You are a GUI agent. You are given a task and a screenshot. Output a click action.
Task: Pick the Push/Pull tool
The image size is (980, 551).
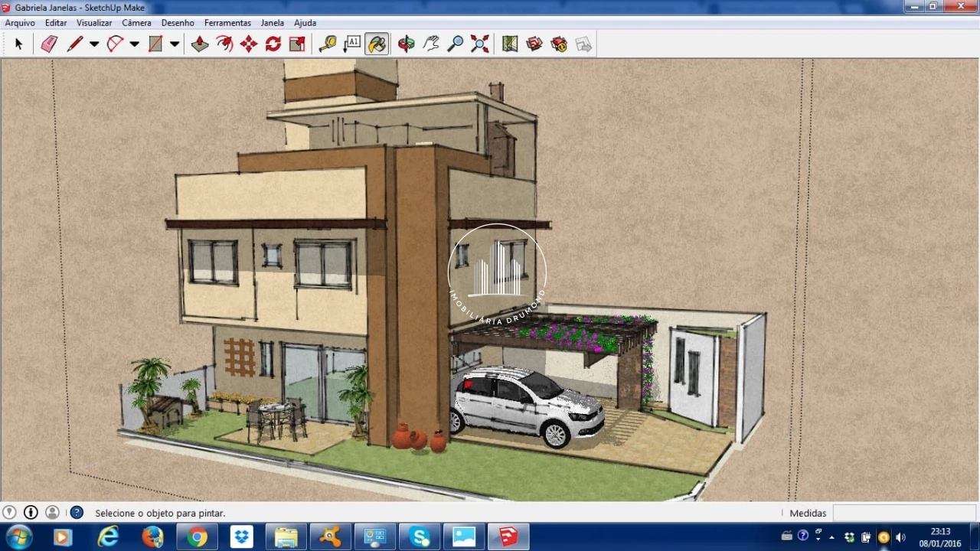tap(200, 44)
